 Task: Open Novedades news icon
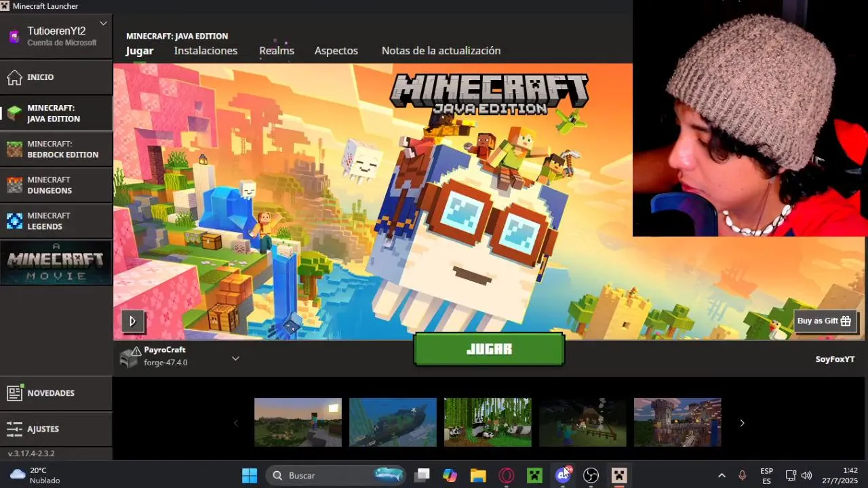coord(14,393)
